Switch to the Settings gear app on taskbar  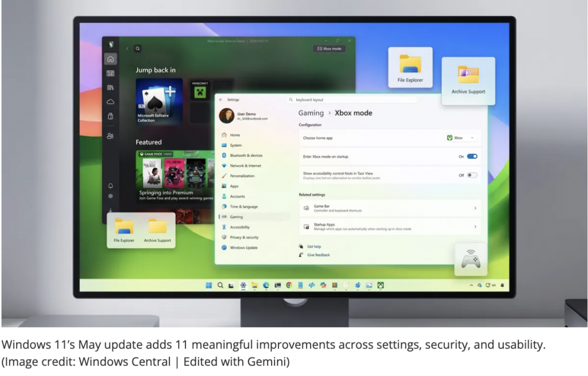pyautogui.click(x=243, y=286)
